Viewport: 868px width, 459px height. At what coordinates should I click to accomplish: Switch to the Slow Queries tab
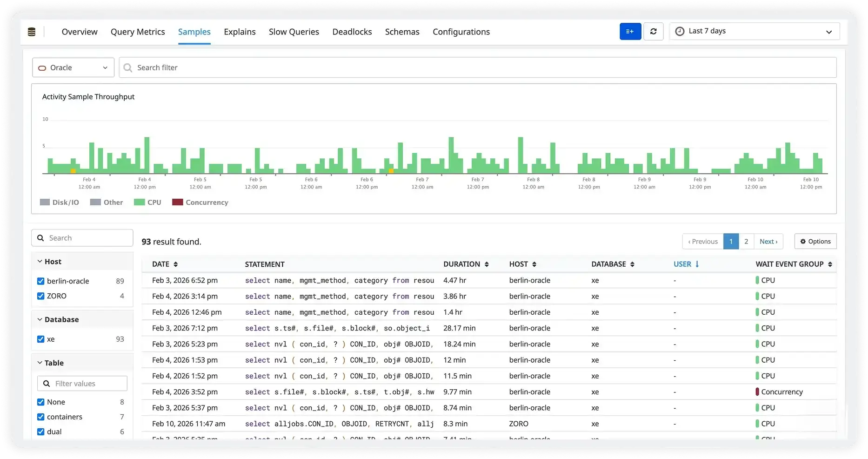294,32
